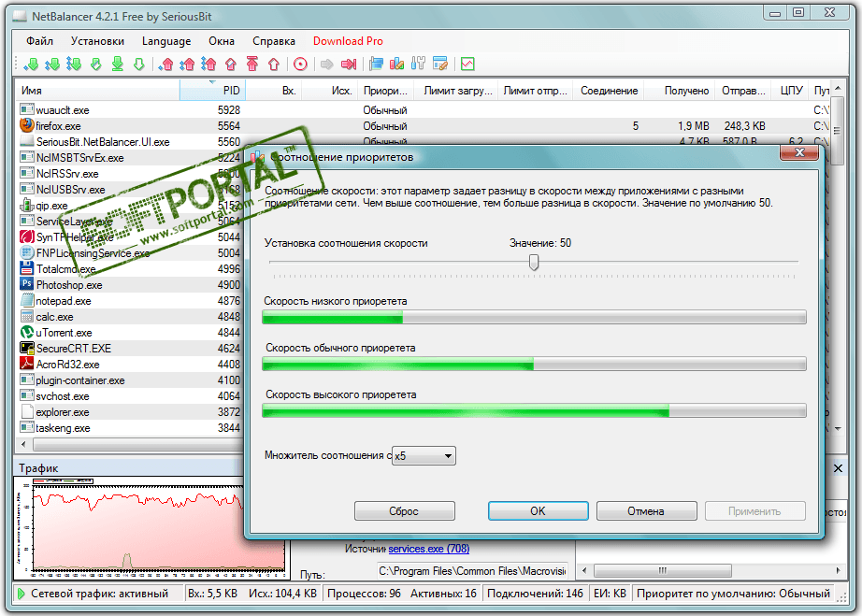Click bottom details panel horizontal scrollbar thumb
This screenshot has width=862, height=616.
663,570
